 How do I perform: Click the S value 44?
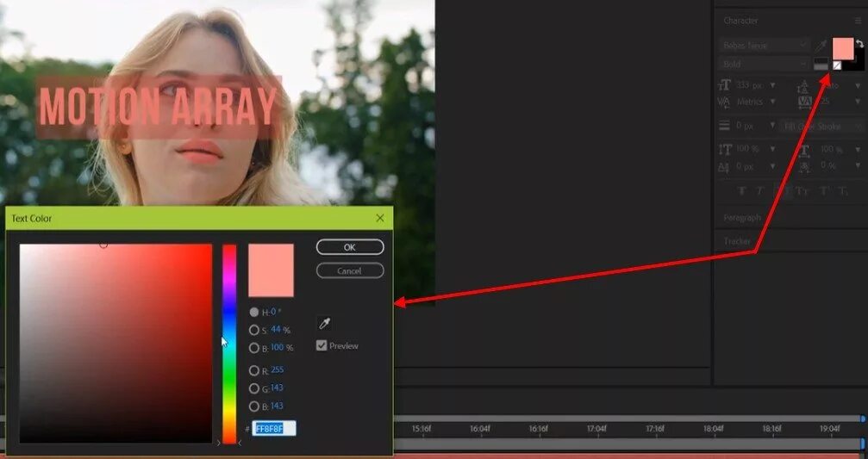tap(276, 330)
